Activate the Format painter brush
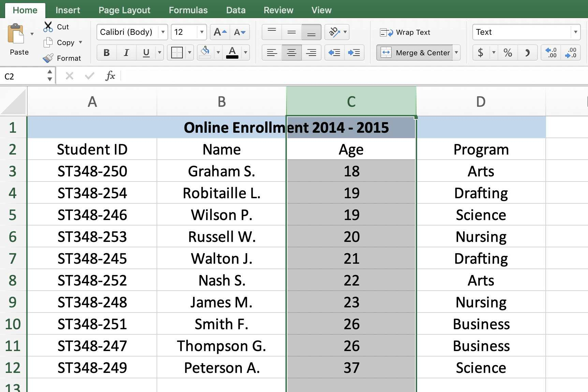 [x=48, y=58]
